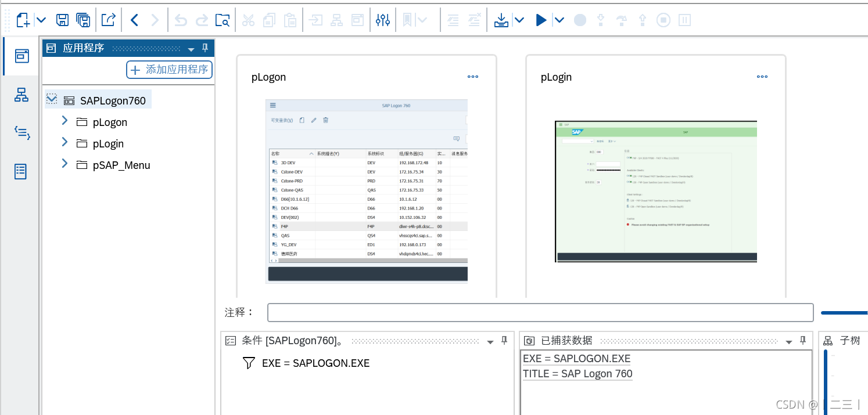Open the scripts view in sidebar

click(x=21, y=133)
